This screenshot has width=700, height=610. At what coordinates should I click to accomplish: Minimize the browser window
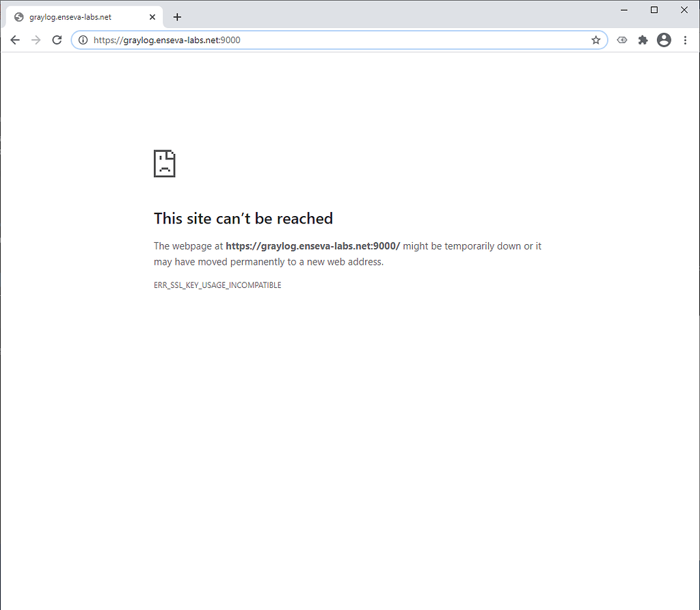point(624,10)
